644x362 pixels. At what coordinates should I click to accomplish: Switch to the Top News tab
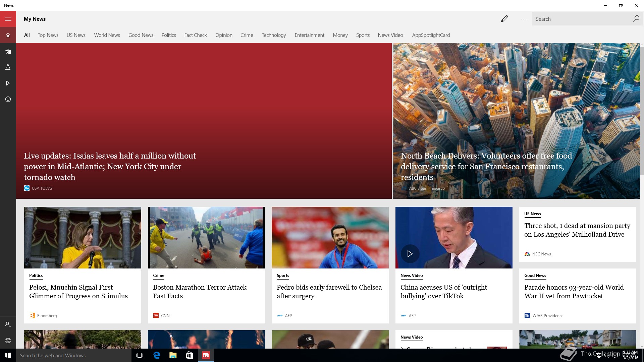coord(48,35)
